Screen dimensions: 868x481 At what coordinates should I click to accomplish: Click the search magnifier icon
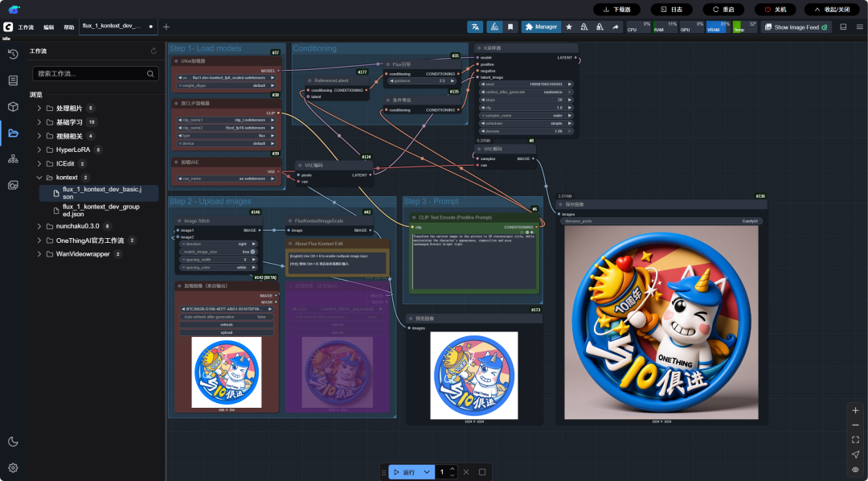(150, 74)
